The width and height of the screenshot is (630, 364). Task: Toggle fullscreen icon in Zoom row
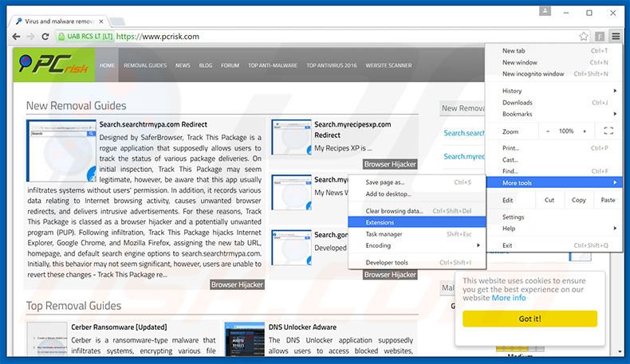point(608,131)
